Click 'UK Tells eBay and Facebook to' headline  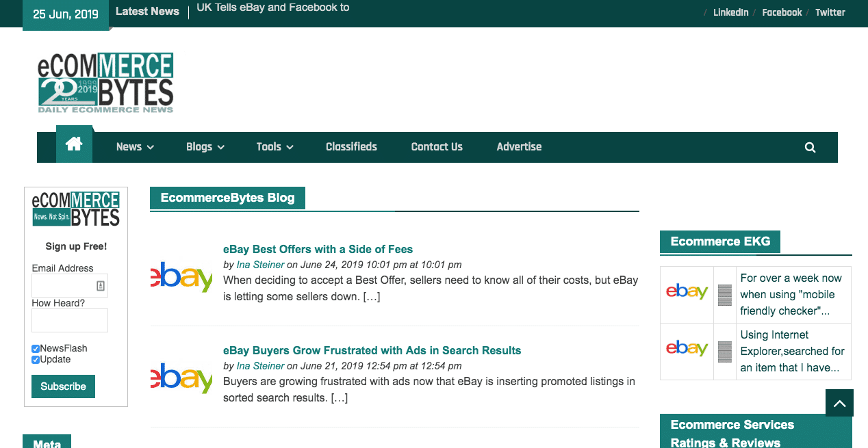[272, 8]
